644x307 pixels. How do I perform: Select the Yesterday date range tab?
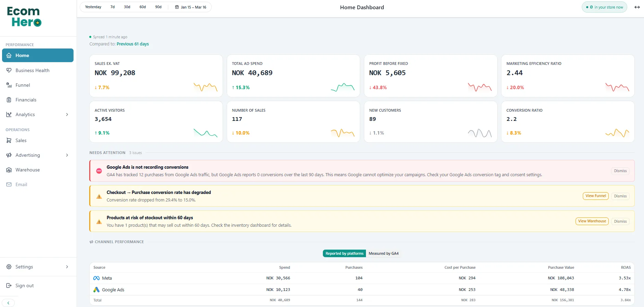(93, 7)
